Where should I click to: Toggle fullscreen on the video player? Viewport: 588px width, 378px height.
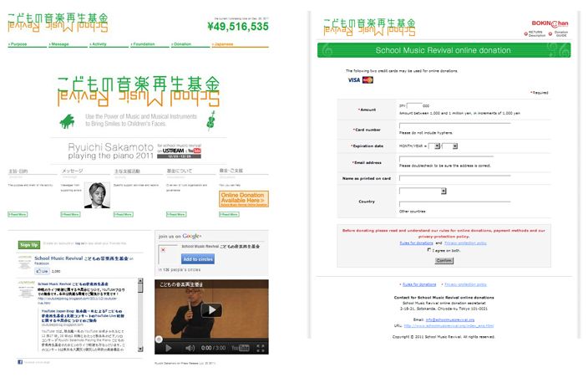[261, 348]
